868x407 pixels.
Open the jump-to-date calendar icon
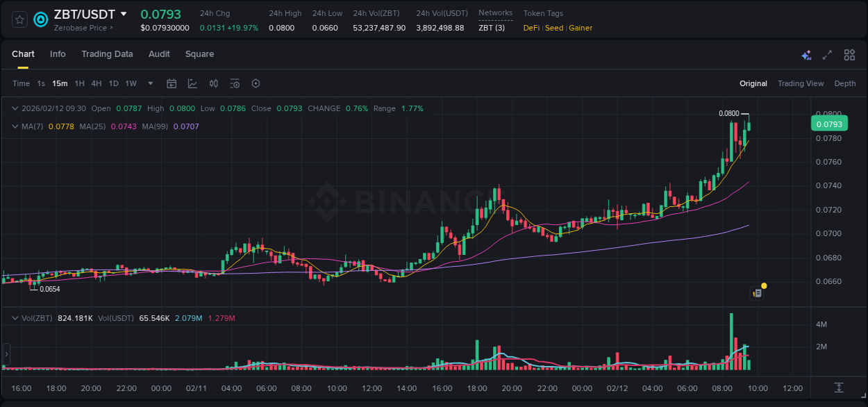click(x=172, y=83)
